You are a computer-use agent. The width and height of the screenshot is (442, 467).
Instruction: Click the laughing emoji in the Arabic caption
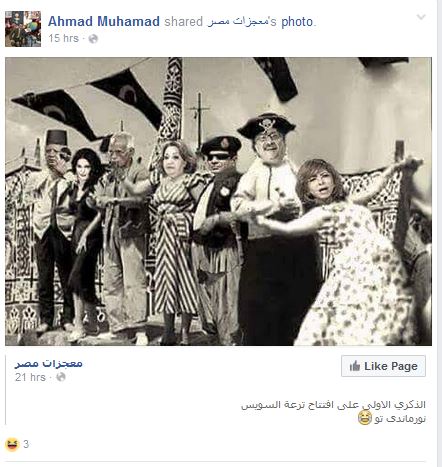coord(365,418)
